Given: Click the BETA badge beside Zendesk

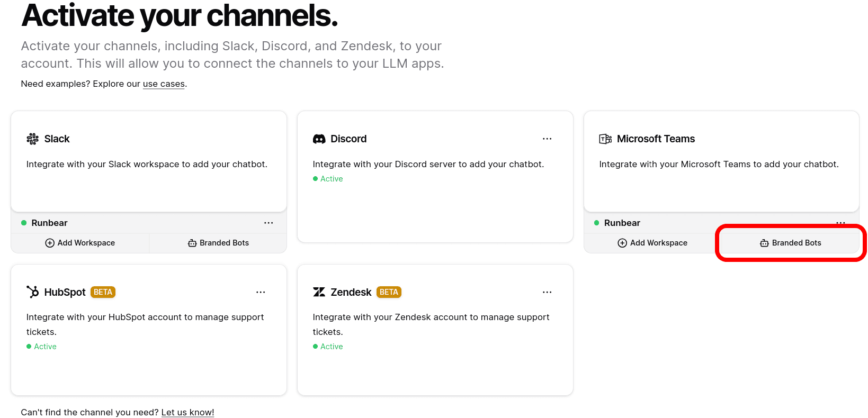Looking at the screenshot, I should pos(389,292).
